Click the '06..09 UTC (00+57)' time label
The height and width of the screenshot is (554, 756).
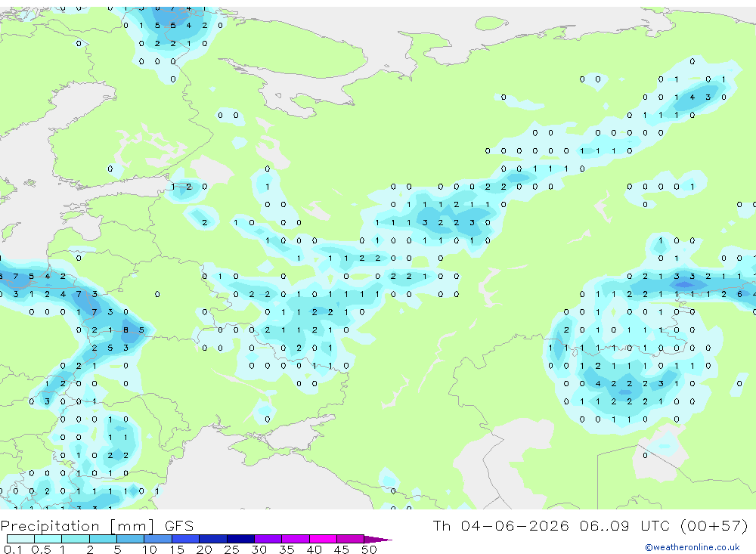(x=664, y=525)
